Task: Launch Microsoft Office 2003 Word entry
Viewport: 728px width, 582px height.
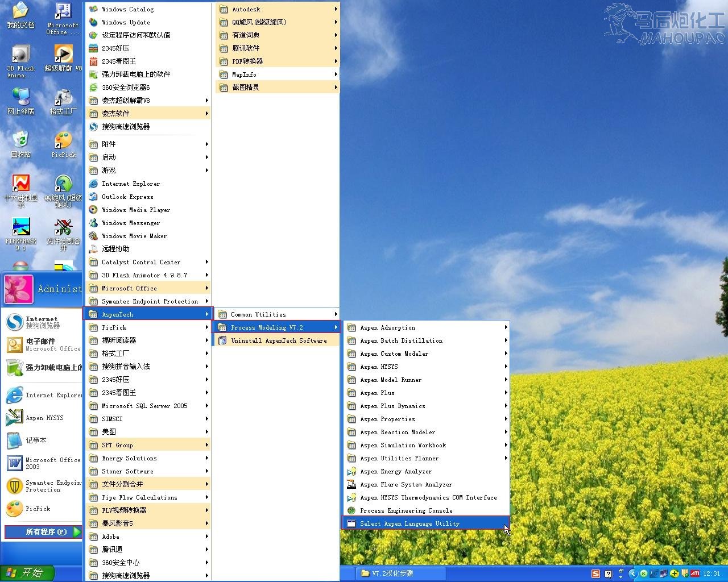Action: tap(42, 463)
